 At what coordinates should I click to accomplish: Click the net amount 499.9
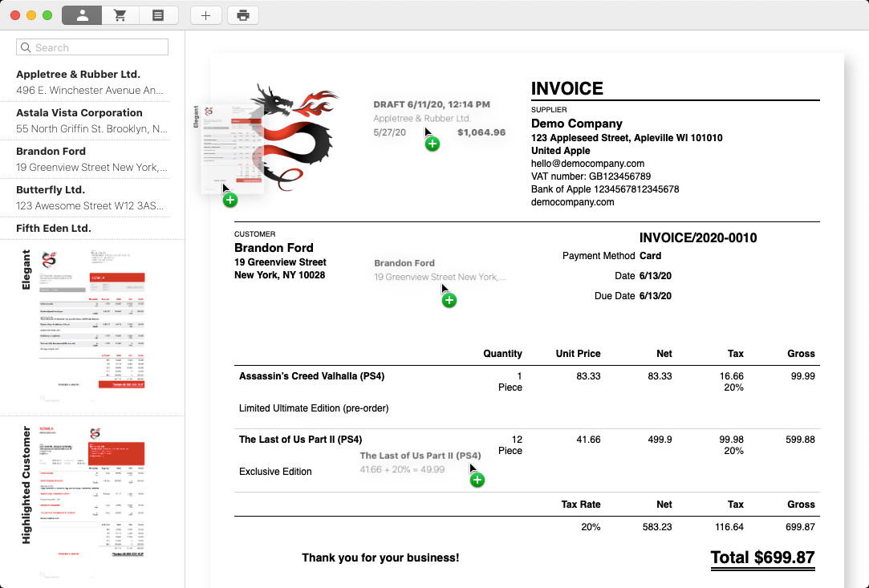(660, 440)
